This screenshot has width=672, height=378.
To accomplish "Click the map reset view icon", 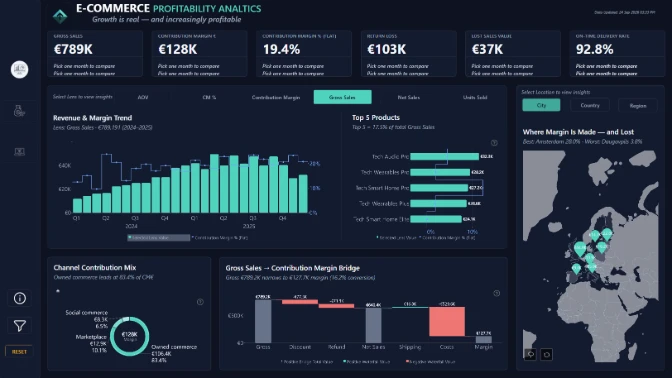I will point(546,354).
